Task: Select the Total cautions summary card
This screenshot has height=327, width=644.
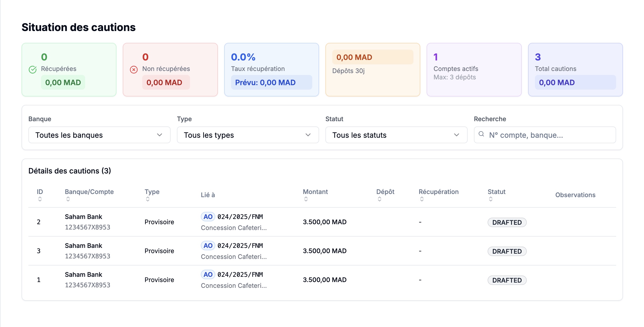Action: click(575, 70)
